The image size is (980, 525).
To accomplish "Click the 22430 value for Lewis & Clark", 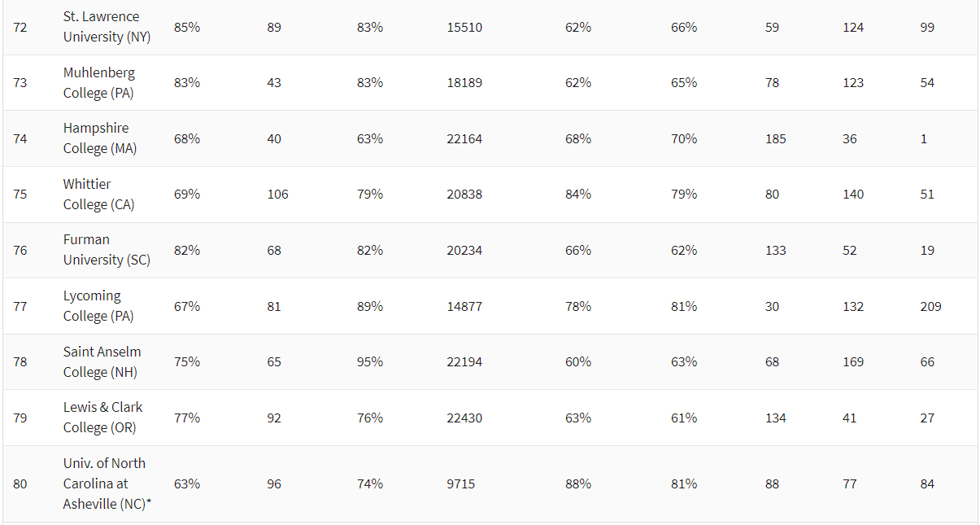I will [x=464, y=418].
